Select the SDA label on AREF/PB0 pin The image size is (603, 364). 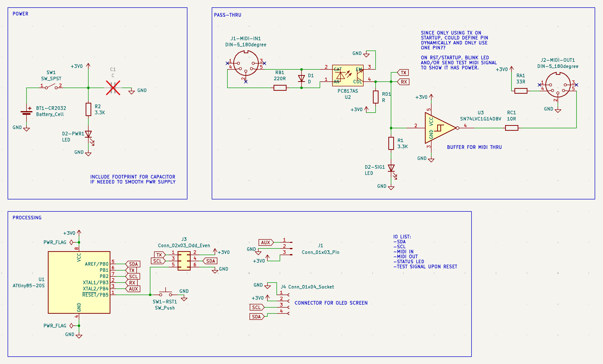pyautogui.click(x=133, y=264)
